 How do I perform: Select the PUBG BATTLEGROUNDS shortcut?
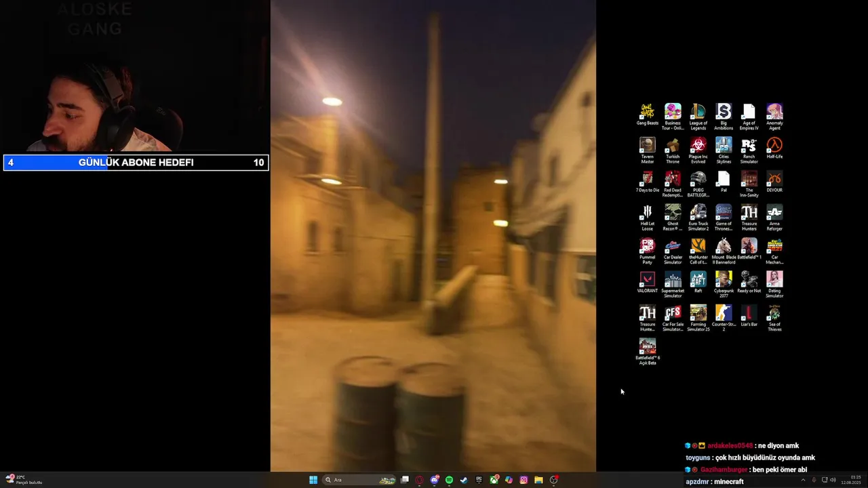(x=698, y=184)
